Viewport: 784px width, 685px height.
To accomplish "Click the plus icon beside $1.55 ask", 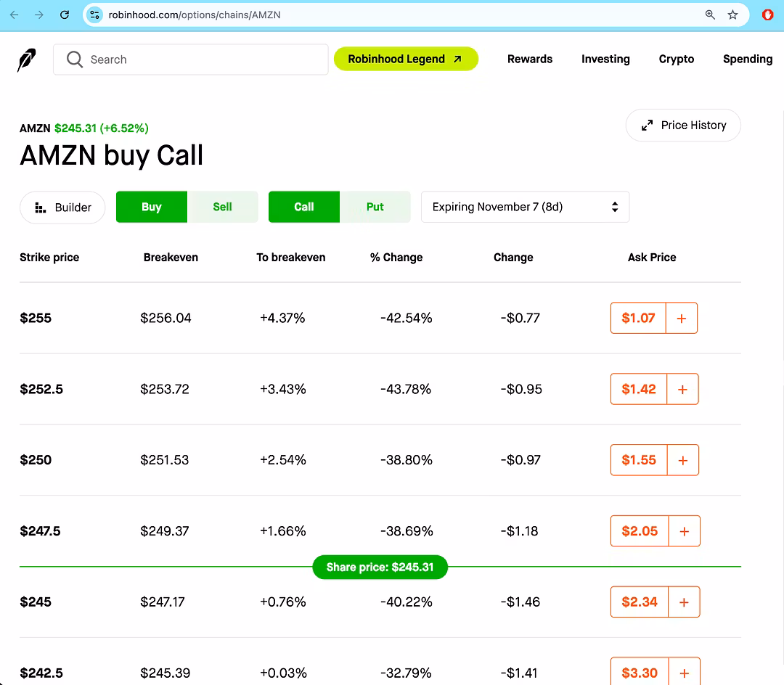I will click(x=682, y=460).
